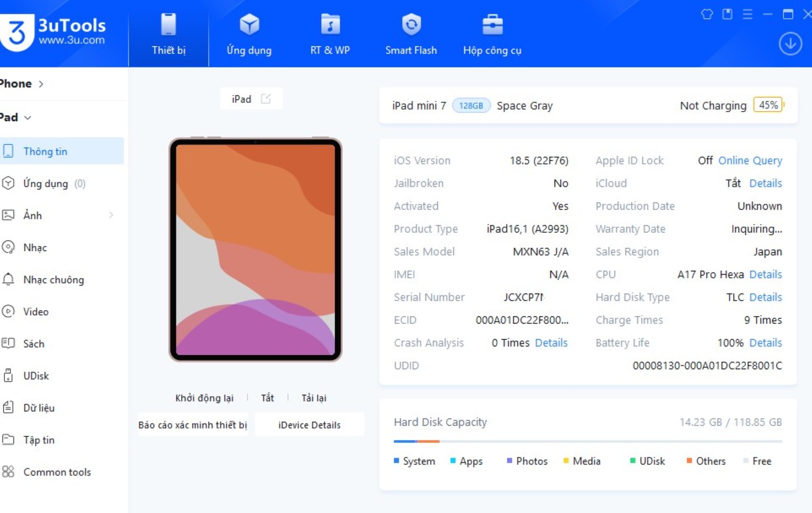Viewport: 812px width, 513px height.
Task: Click Sales Model MXN63 J/A value
Action: (x=541, y=252)
